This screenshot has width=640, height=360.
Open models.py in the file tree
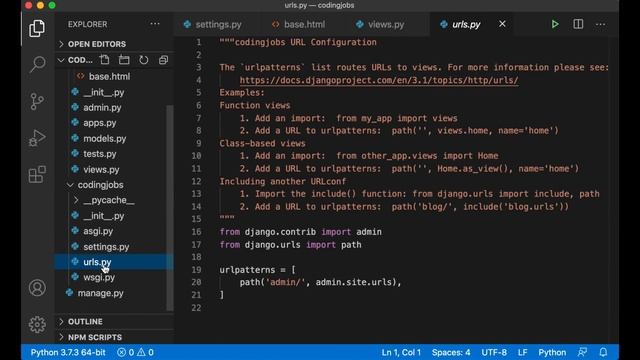pos(104,139)
